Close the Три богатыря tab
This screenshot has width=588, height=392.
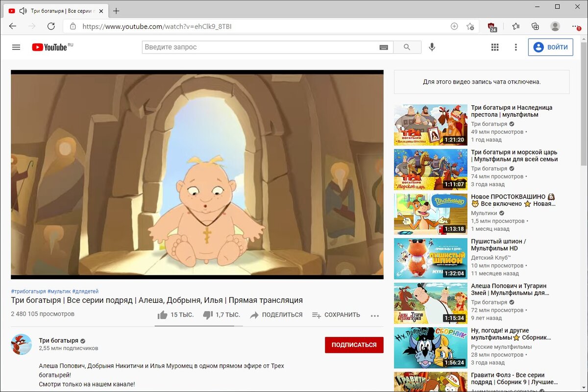pos(101,11)
